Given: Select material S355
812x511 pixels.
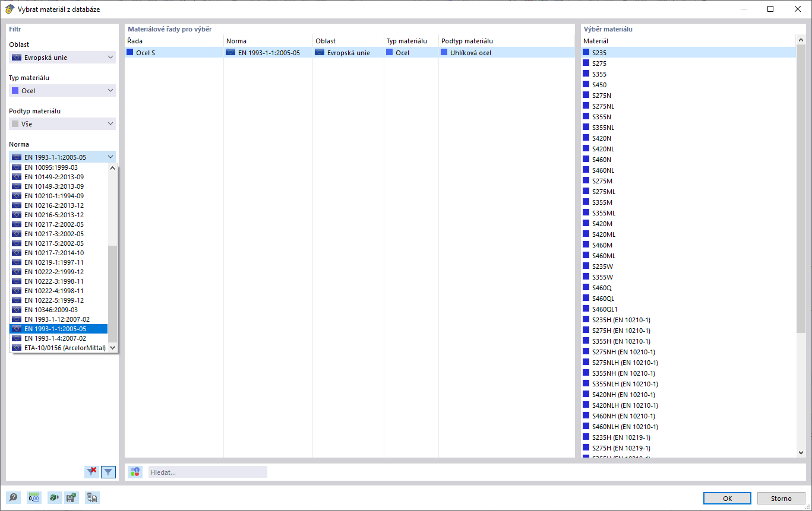Looking at the screenshot, I should coord(688,74).
